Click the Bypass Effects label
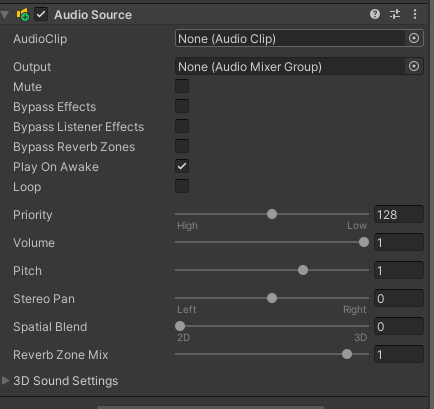The width and height of the screenshot is (434, 409). tap(55, 107)
